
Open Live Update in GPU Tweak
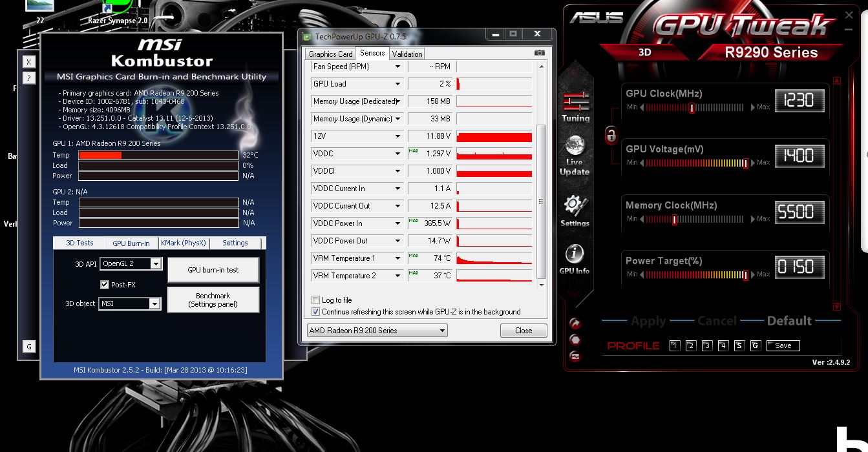(x=575, y=156)
